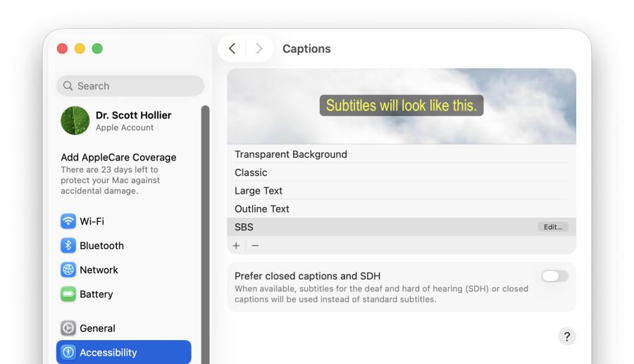Minimize window with the yellow button

coord(80,49)
